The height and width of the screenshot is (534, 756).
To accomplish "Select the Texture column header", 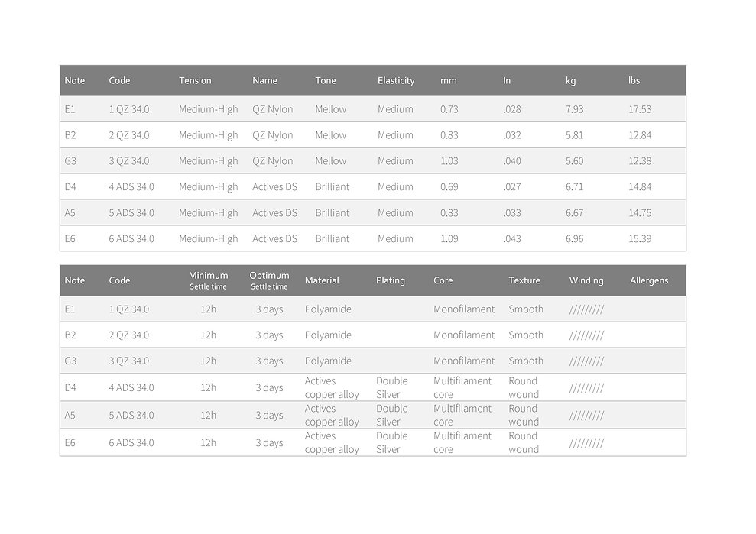I will [x=524, y=280].
